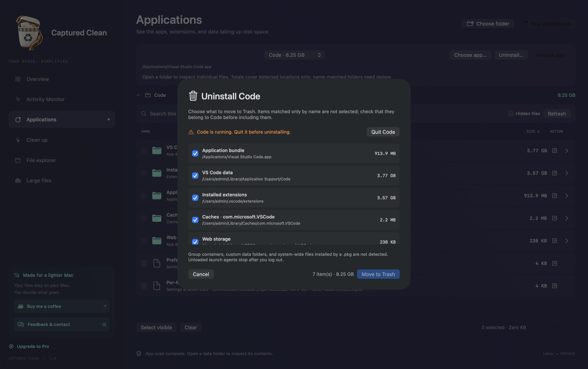Click the warning triangle icon
The width and height of the screenshot is (588, 369).
191,132
